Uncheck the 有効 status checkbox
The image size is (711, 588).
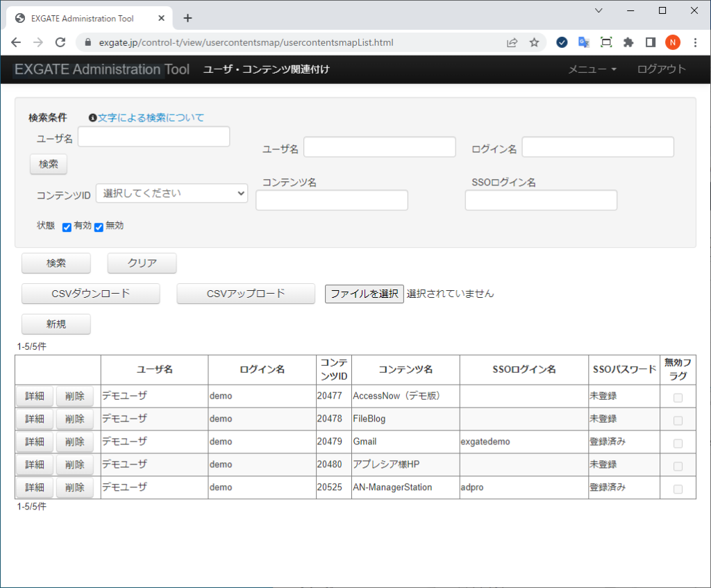[67, 226]
